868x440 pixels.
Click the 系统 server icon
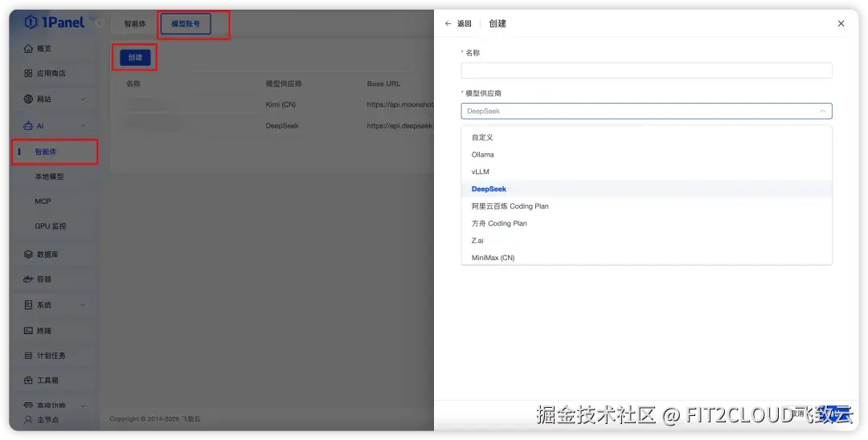(x=28, y=304)
